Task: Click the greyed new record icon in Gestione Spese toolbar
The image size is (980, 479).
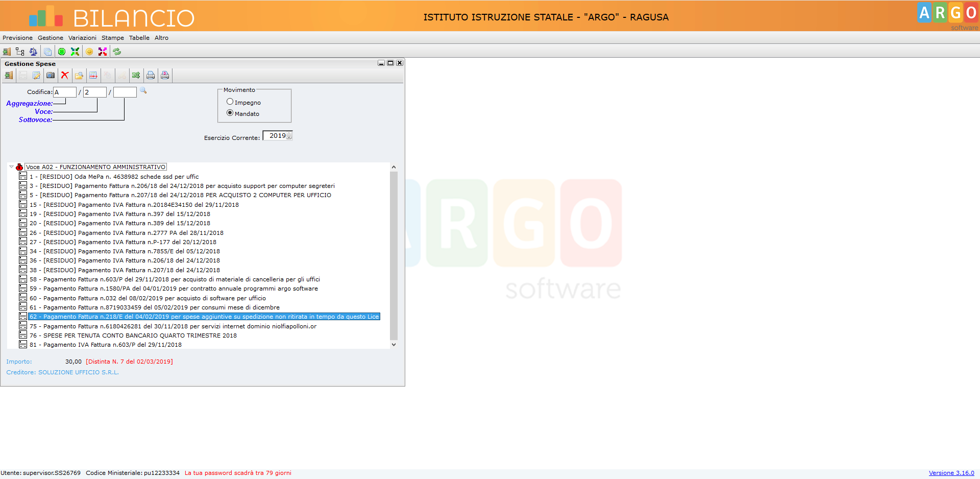Action: (x=23, y=76)
